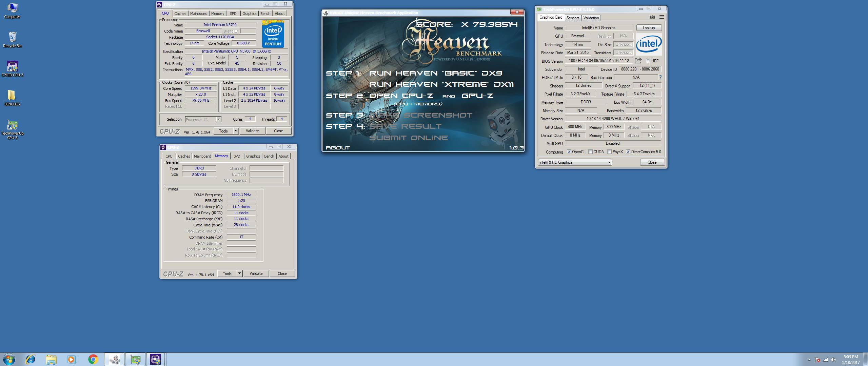Click the Driver Version field in GPU-Z

(613, 119)
